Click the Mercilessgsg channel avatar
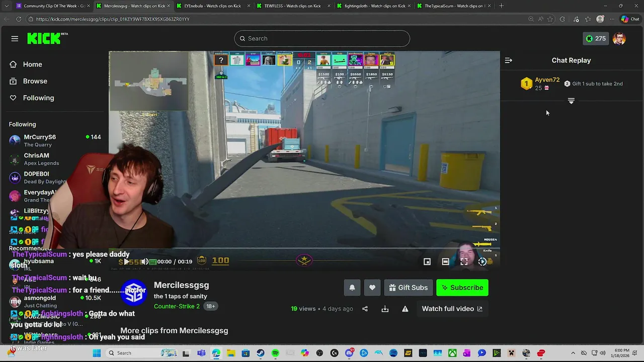 point(135,293)
